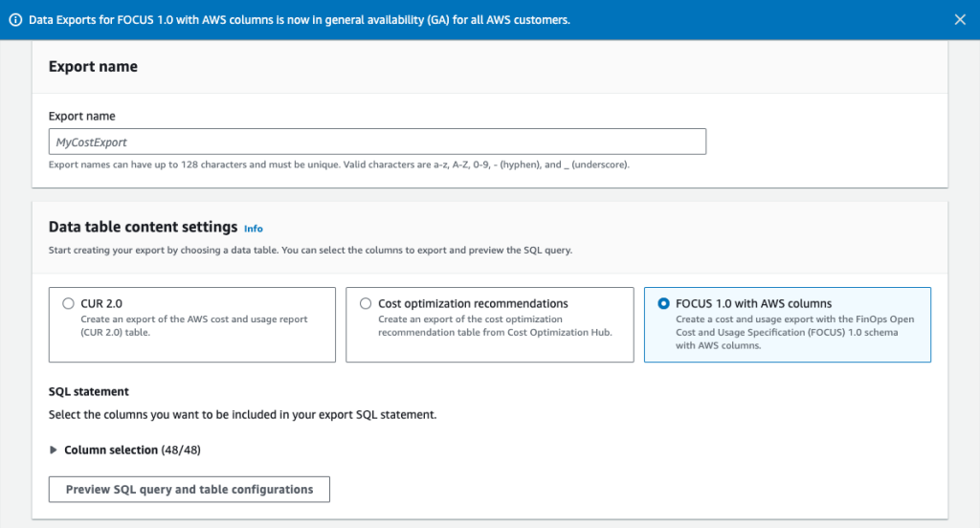Dismiss the FOCUS 1.0 announcement banner

pos(960,19)
